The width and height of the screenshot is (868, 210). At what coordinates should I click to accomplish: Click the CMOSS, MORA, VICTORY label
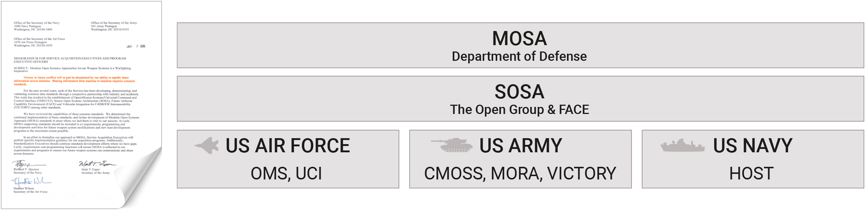pos(520,173)
